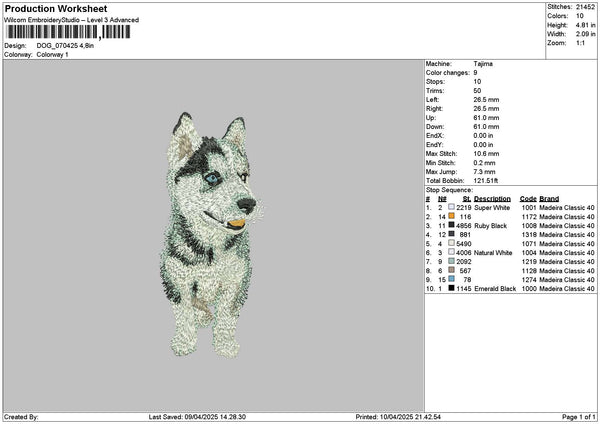
Task: Click the Emerald Black color swatch
Action: pyautogui.click(x=452, y=288)
